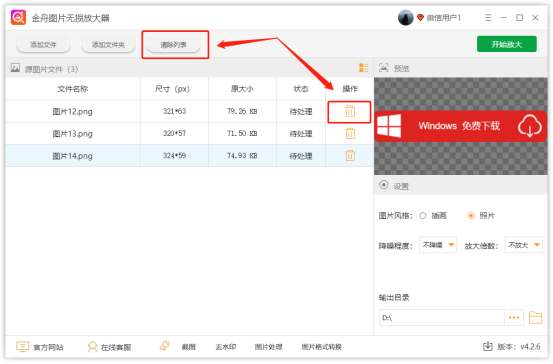Click the green 开始放大 button
Screen dimensions: 553x364
[x=507, y=44]
